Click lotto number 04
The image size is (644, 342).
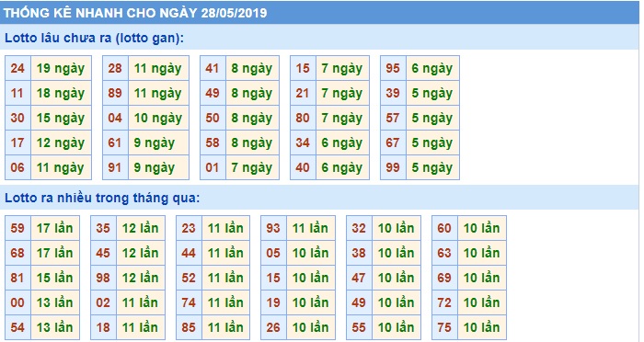[115, 118]
